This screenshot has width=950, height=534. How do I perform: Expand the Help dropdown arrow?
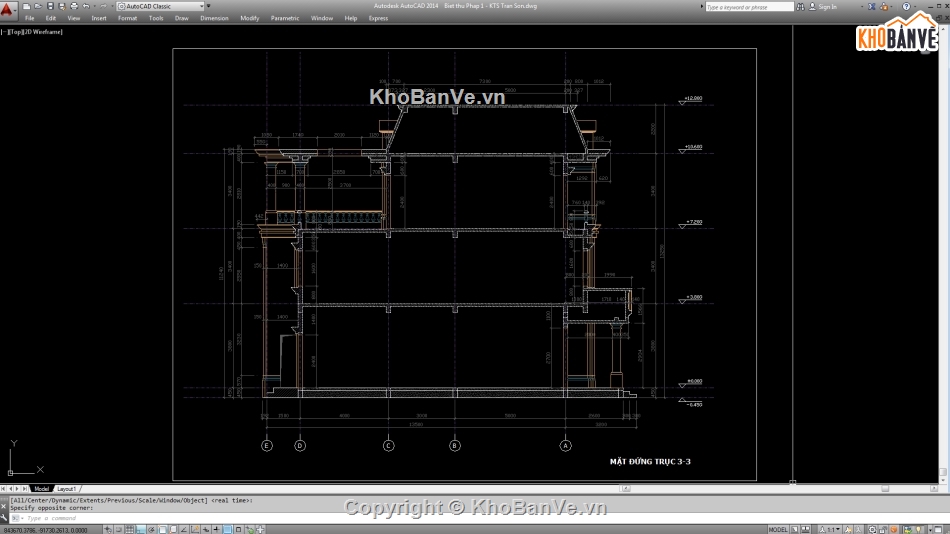pyautogui.click(x=915, y=7)
